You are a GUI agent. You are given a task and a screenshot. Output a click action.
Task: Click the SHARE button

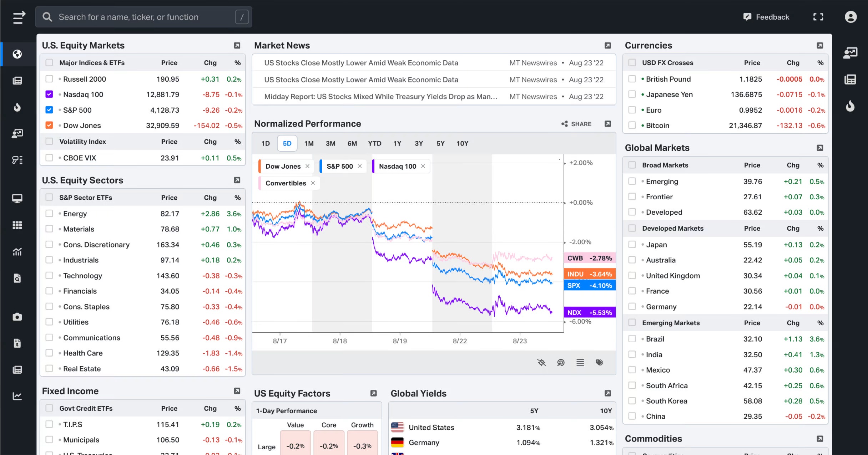[576, 124]
